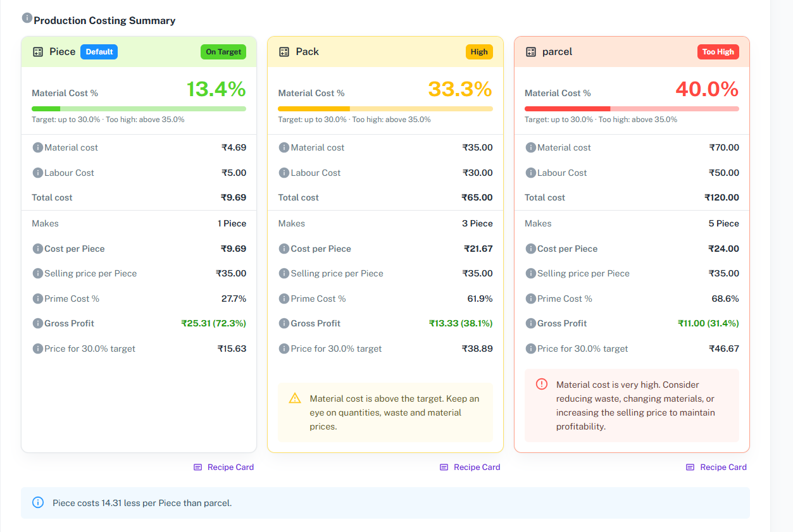Click Makes value 3 Piece in Pack card
793x532 pixels.
coord(478,223)
